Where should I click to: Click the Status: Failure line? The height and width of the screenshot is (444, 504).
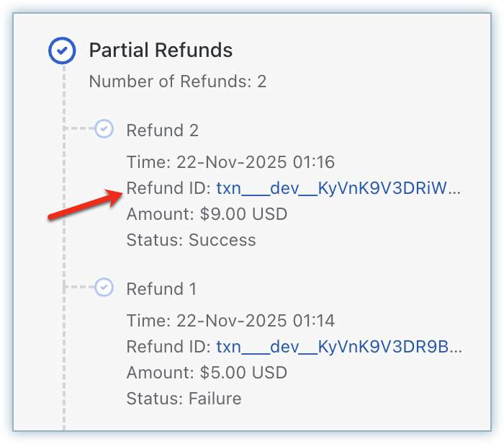pos(184,399)
